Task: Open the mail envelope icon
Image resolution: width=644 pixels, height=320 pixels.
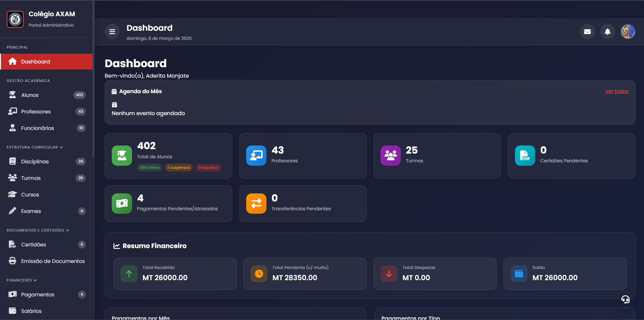Action: 587,31
